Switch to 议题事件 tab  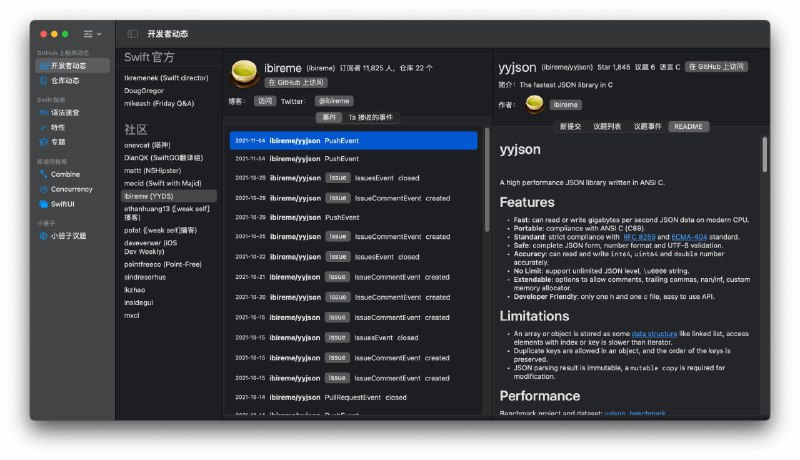(x=647, y=127)
